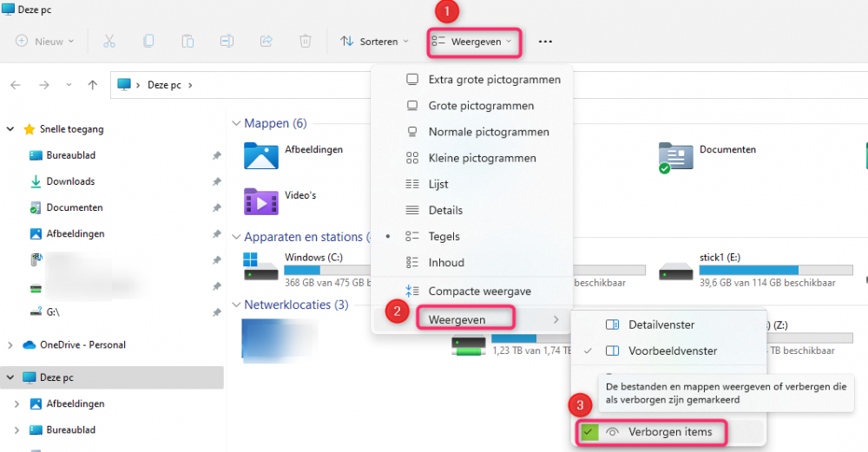Open Afbeeldingen in quick access
Screen dimensions: 868x452
pyautogui.click(x=76, y=234)
